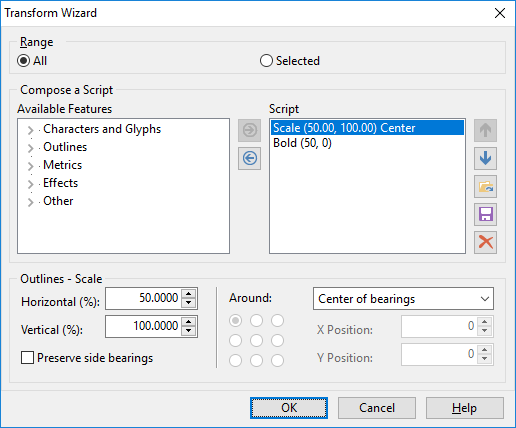Click the Cancel button
Viewport: 516px width, 428px height.
pyautogui.click(x=377, y=408)
